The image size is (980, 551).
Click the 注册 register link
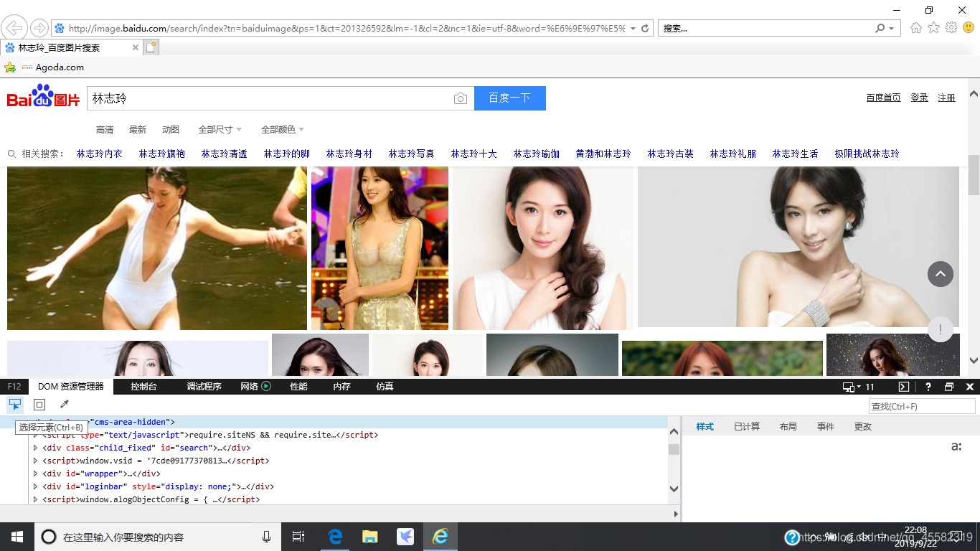click(x=947, y=98)
